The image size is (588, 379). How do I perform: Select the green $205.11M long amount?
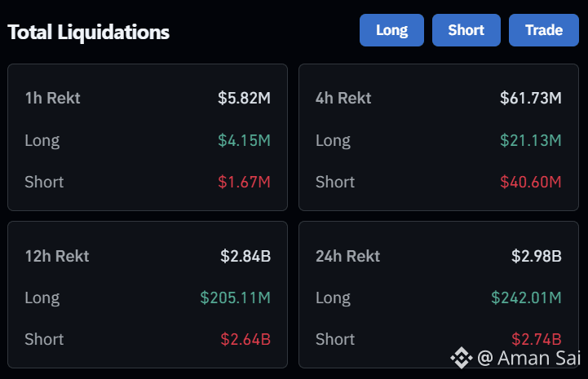pos(235,298)
